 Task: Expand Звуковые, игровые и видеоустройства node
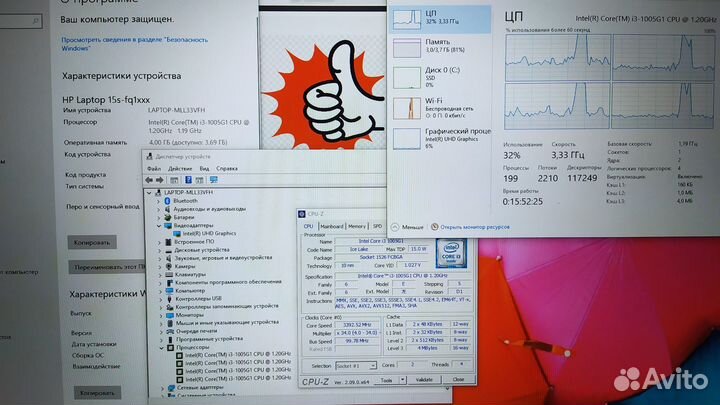pyautogui.click(x=160, y=259)
